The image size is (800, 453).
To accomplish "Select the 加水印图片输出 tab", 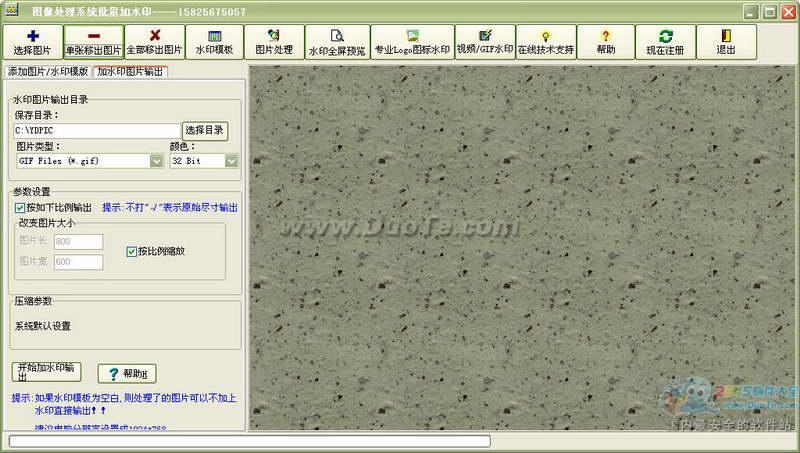I will 131,72.
